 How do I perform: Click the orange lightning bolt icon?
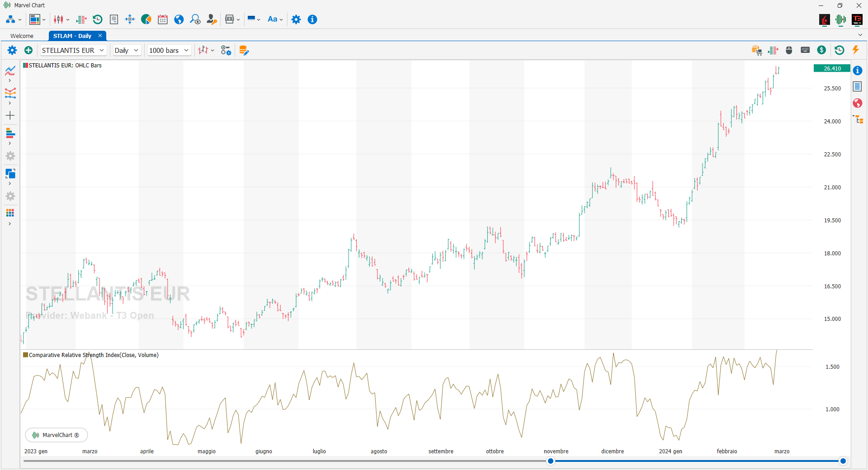click(855, 50)
